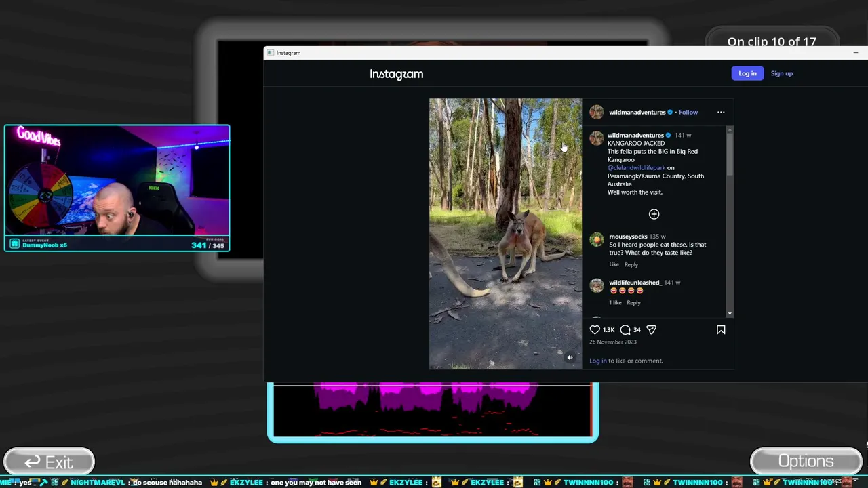Viewport: 868px width, 488px height.
Task: Click the comment speech bubble icon
Action: point(625,330)
